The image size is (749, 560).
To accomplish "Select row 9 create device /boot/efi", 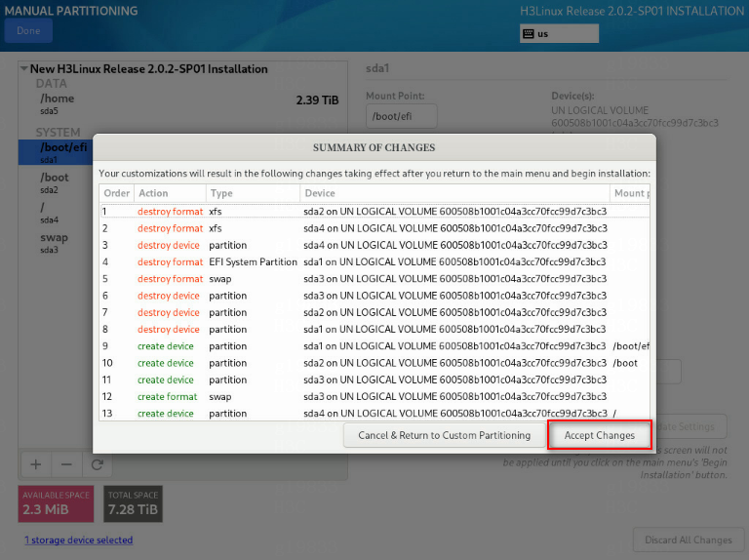I will tap(374, 346).
